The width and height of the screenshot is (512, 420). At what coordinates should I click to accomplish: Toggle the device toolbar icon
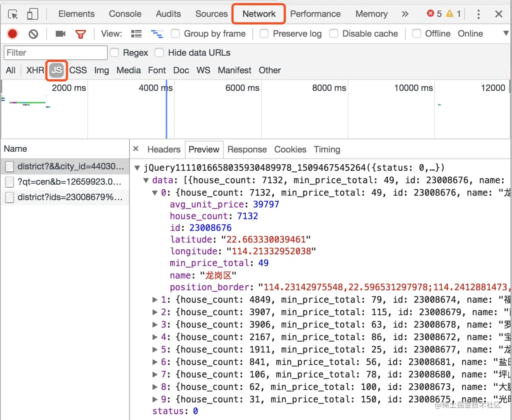pyautogui.click(x=33, y=14)
